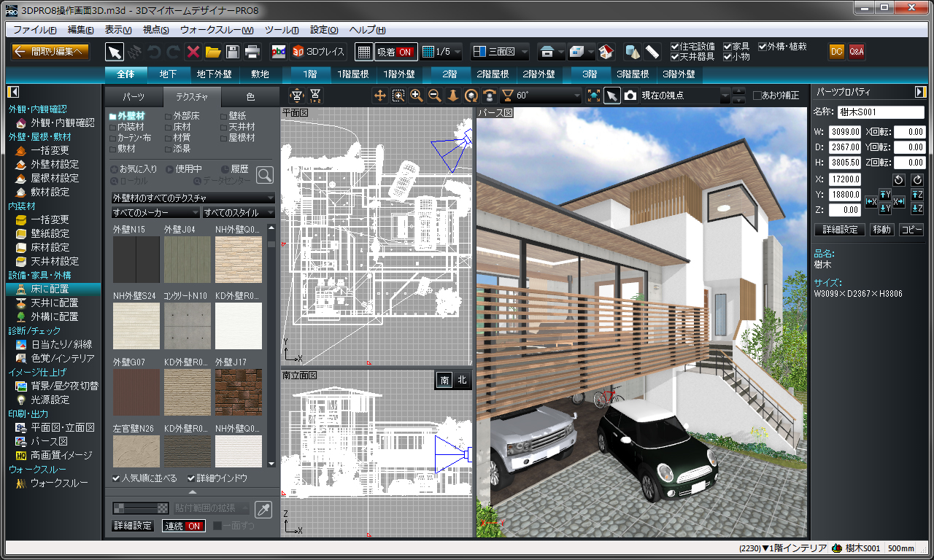This screenshot has height=560, width=934.
Task: Click the open folder icon in toolbar
Action: click(213, 52)
